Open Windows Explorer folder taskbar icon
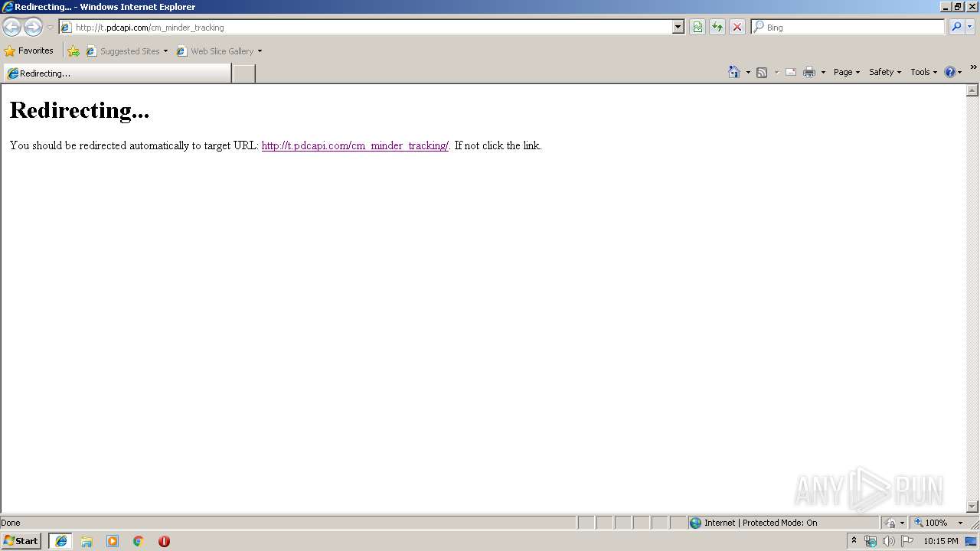980x551 pixels. click(87, 541)
